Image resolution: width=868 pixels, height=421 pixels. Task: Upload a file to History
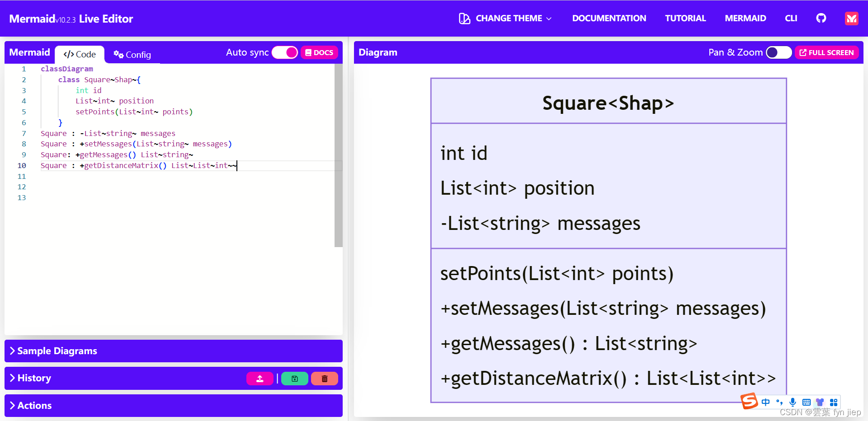(x=259, y=379)
